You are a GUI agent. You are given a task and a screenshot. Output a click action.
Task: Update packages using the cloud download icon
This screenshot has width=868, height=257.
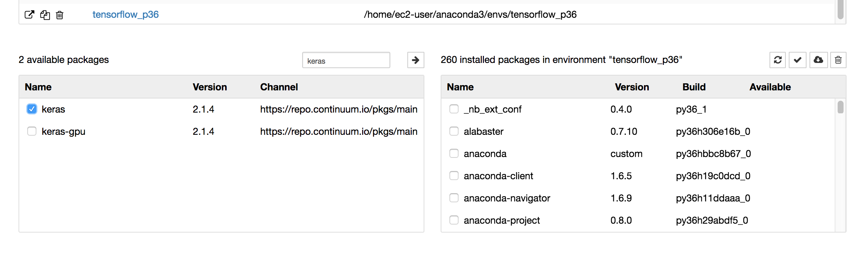818,60
